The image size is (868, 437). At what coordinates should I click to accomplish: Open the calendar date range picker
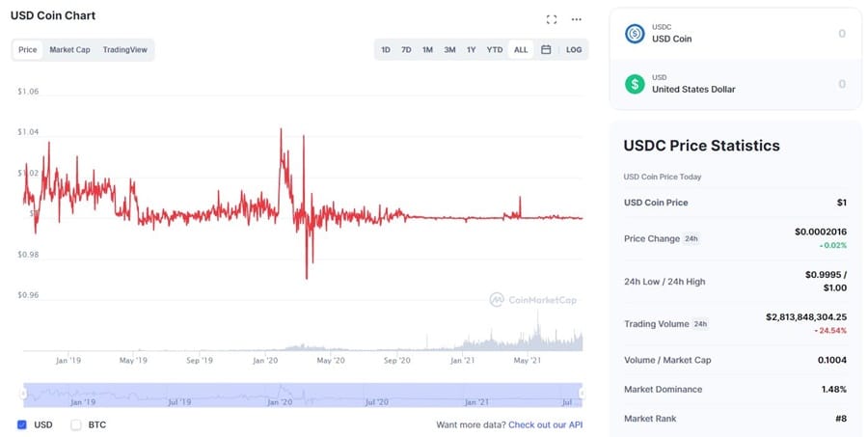546,49
